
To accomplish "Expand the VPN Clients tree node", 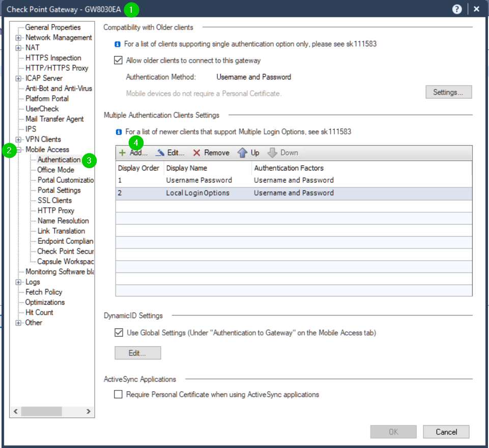I will tap(19, 139).
